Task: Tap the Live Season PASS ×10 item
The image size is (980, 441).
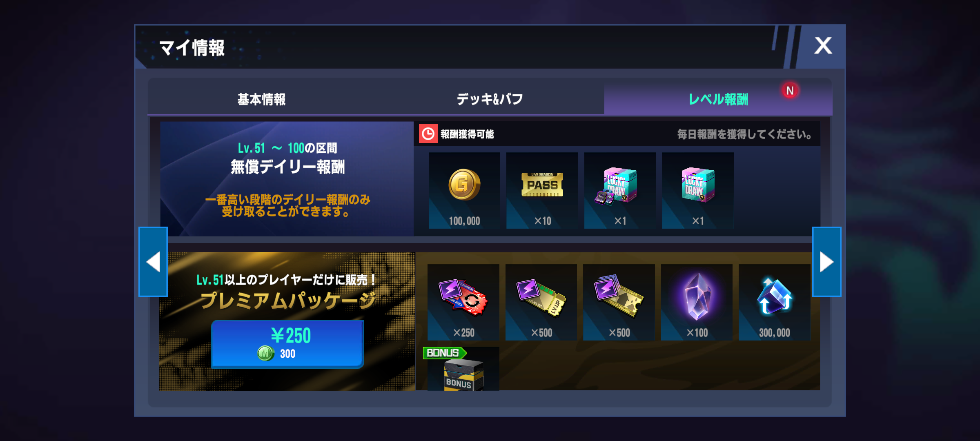Action: click(542, 190)
